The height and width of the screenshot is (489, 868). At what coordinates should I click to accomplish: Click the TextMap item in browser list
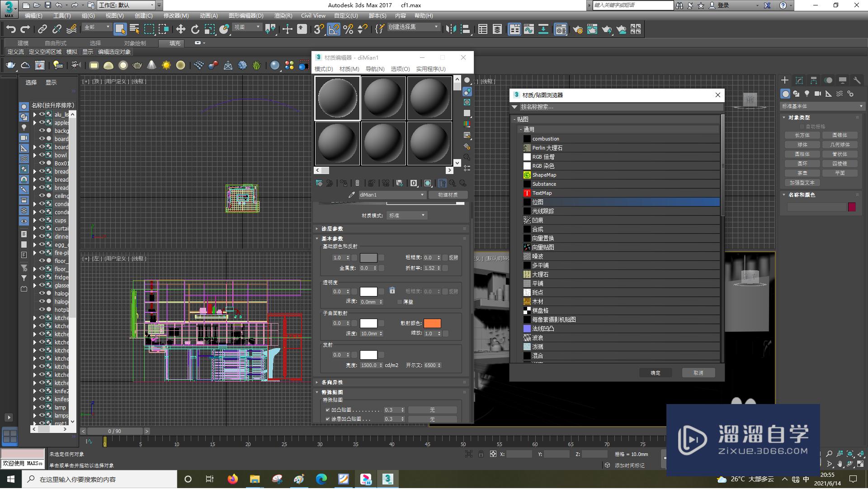(541, 193)
